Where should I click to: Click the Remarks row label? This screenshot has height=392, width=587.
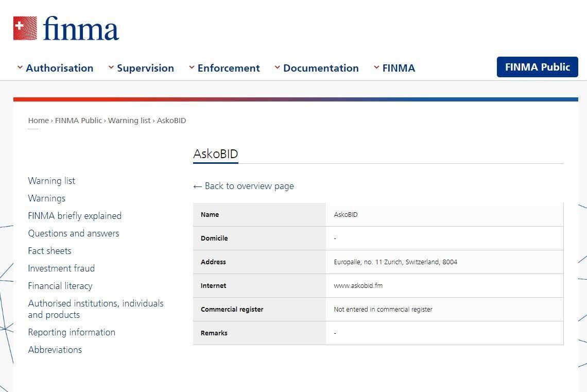point(214,333)
